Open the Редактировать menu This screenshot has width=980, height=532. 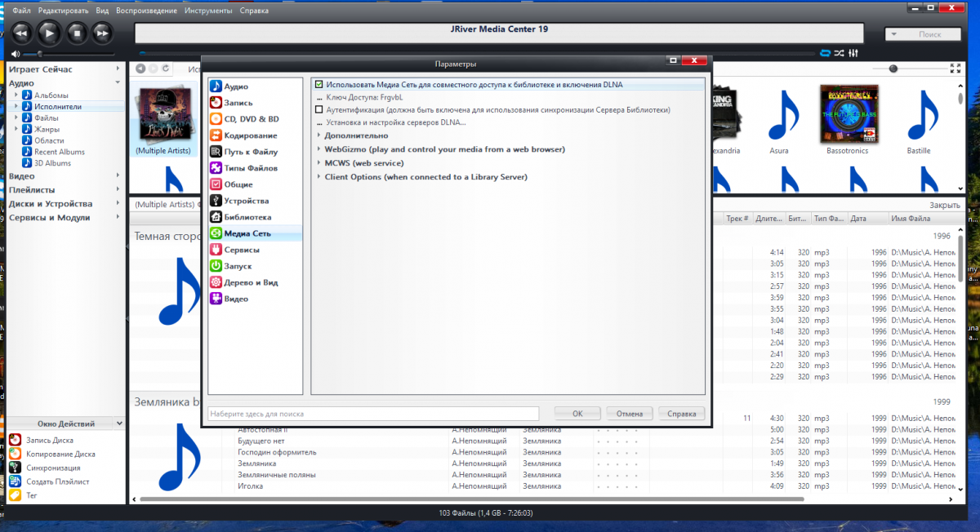(x=62, y=11)
